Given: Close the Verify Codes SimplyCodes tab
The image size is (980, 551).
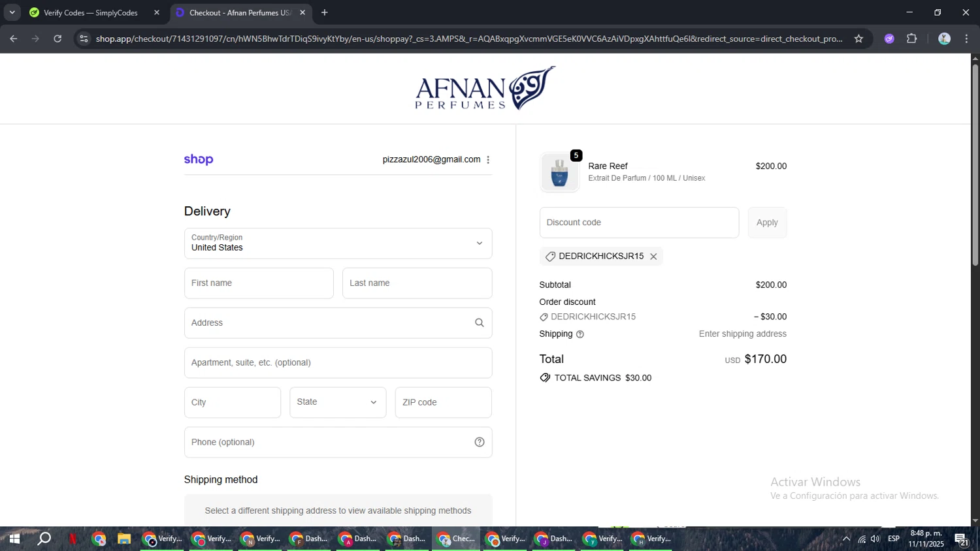Looking at the screenshot, I should click(157, 12).
